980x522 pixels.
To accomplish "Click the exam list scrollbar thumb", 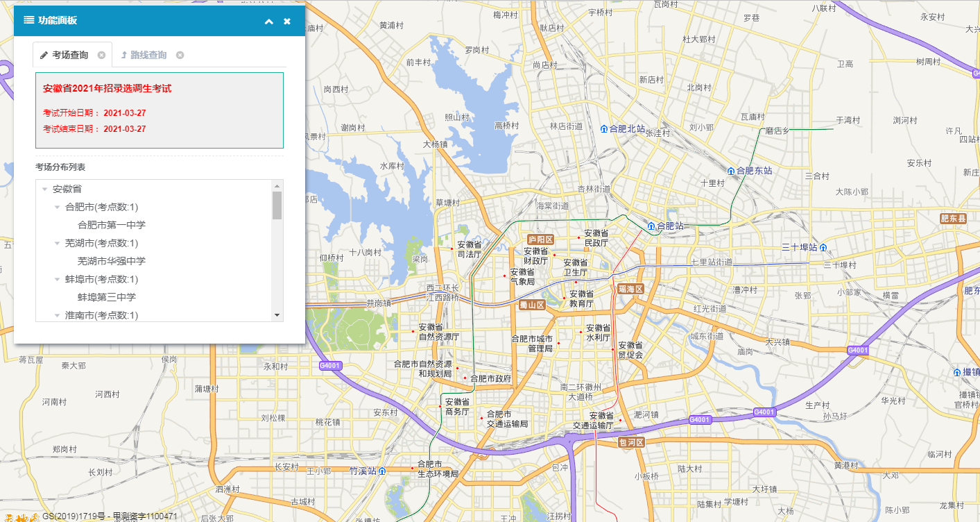I will (277, 205).
